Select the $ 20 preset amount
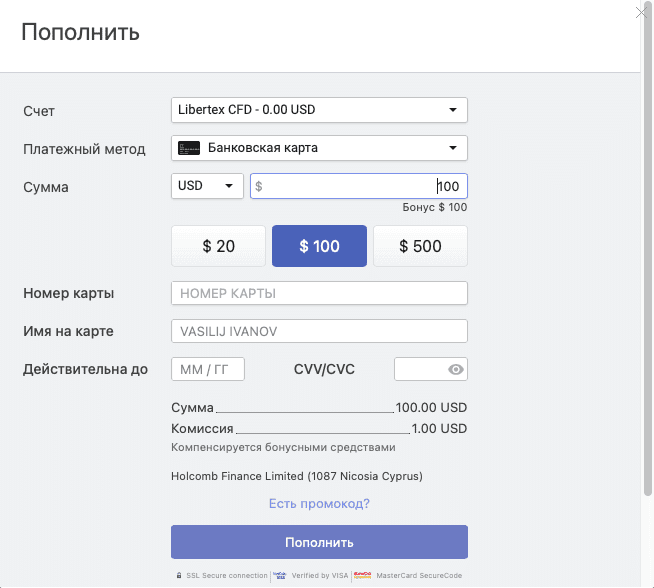654x588 pixels. point(219,246)
